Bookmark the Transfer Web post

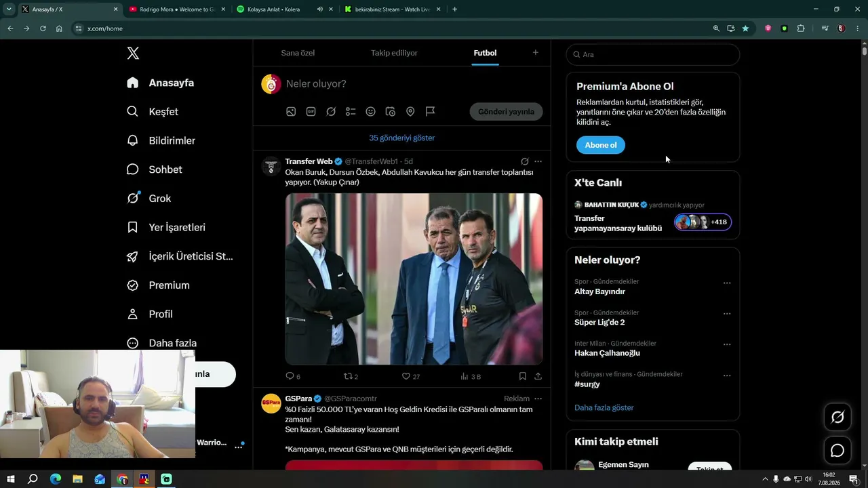click(522, 376)
